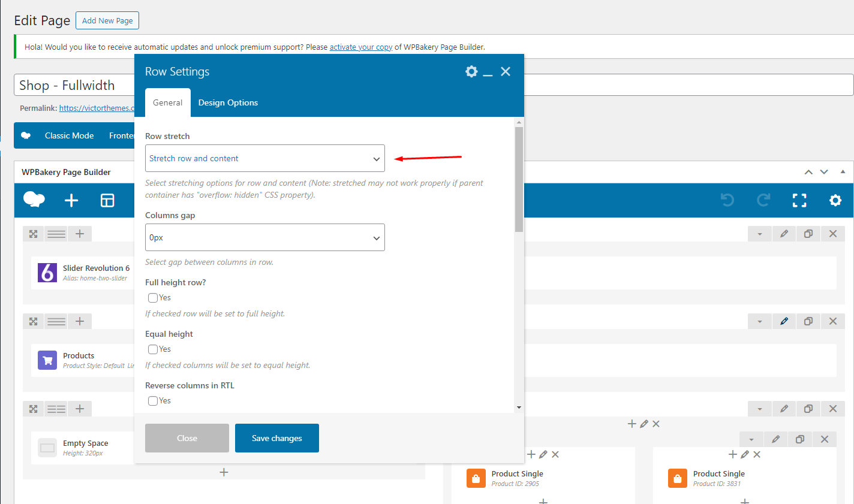Click the redo icon in builder toolbar
Viewport: 854px width, 504px height.
coord(763,200)
